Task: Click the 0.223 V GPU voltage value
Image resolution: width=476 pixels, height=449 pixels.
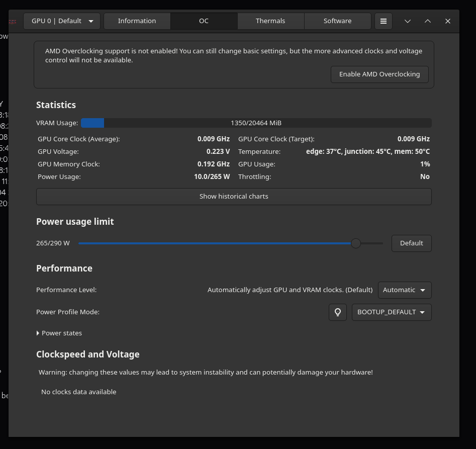Action: tap(218, 151)
